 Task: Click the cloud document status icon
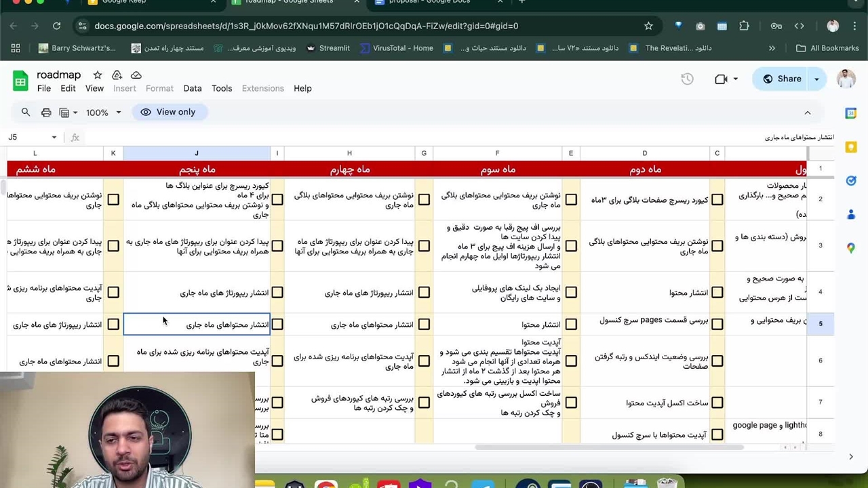136,75
